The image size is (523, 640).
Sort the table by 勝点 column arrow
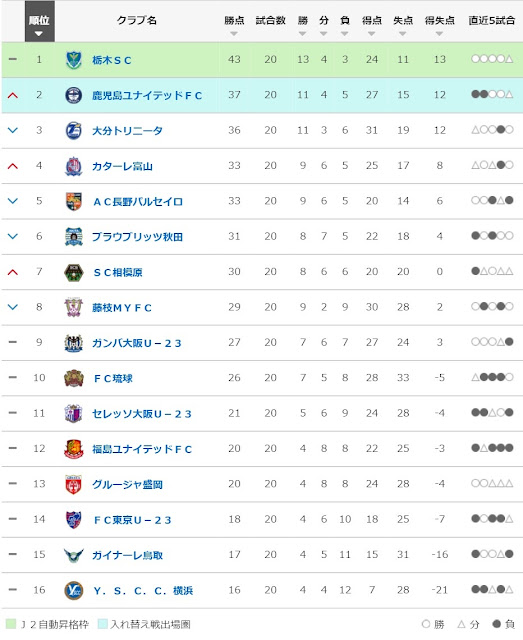[x=234, y=34]
